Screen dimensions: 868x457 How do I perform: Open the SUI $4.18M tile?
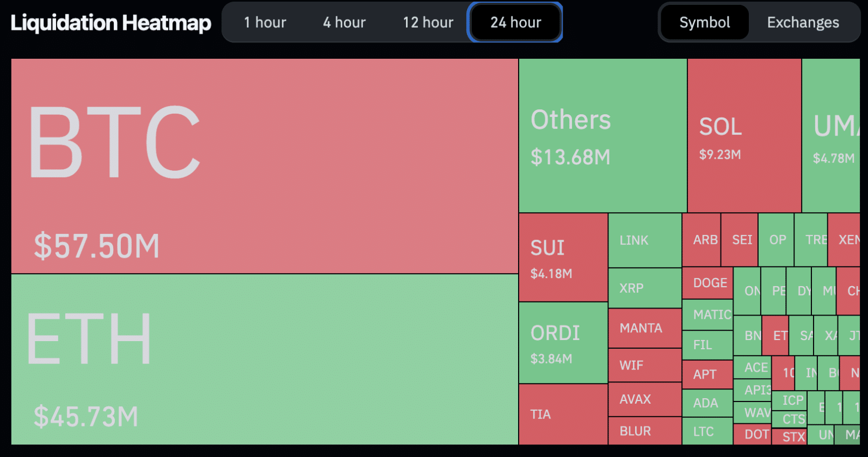[563, 257]
